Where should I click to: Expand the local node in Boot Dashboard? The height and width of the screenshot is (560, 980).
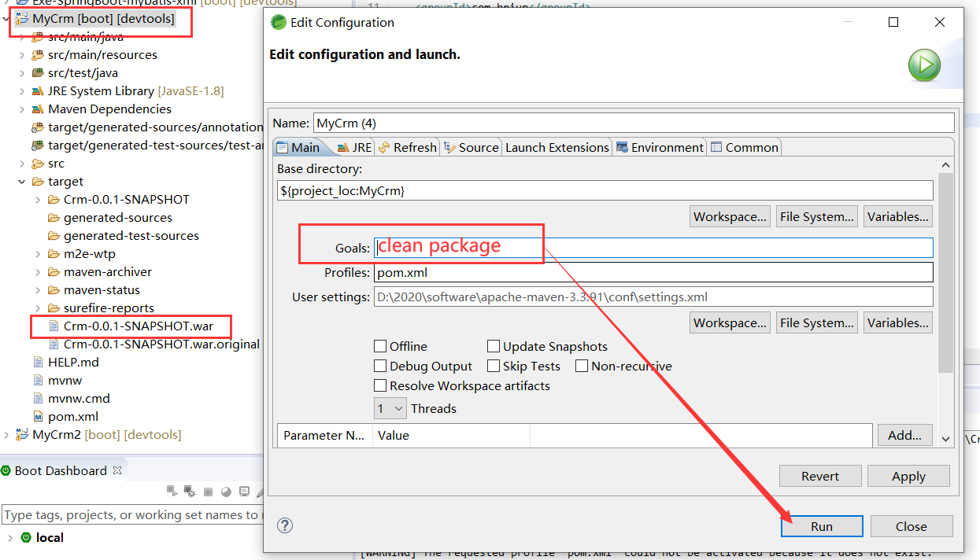(9, 538)
